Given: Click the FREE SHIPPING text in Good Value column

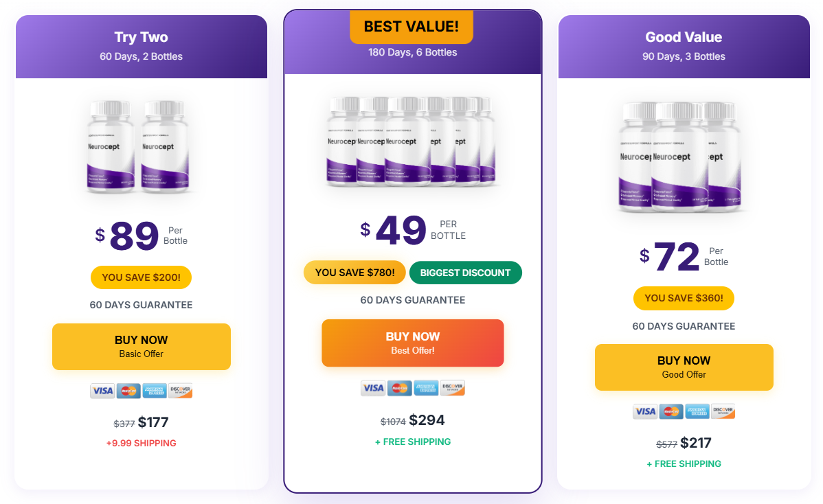Looking at the screenshot, I should click(684, 463).
